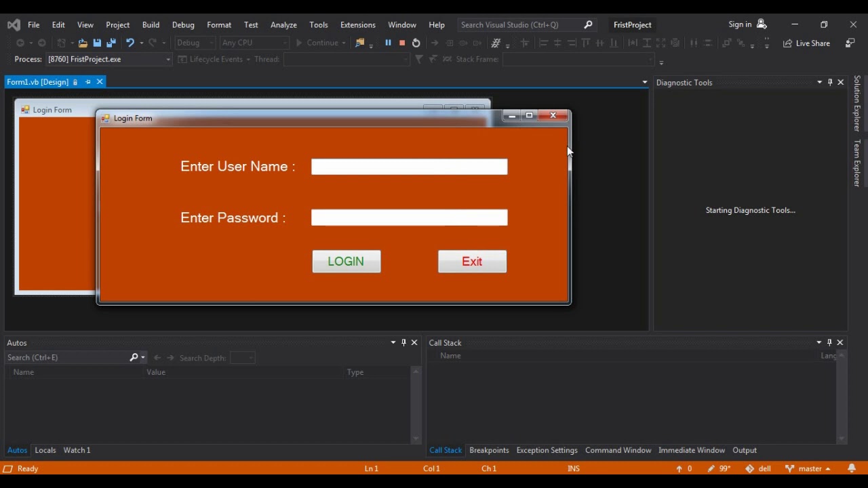
Task: Click the Open File folder icon
Action: 83,43
